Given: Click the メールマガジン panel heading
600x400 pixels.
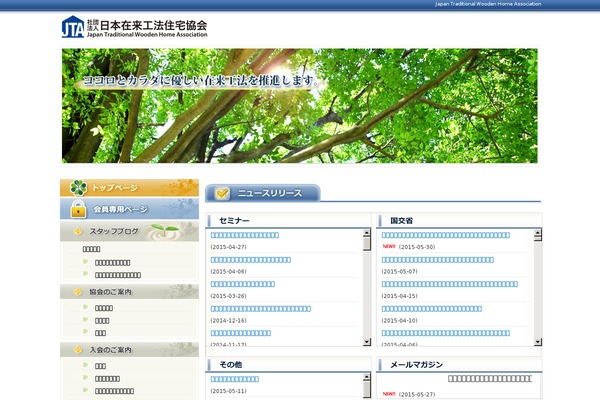Looking at the screenshot, I should (x=416, y=365).
